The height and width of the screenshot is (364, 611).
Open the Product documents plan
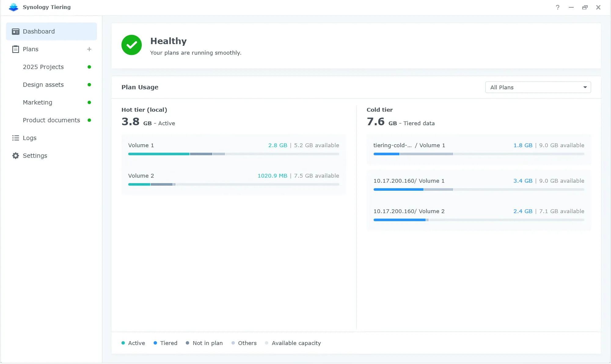(x=51, y=120)
